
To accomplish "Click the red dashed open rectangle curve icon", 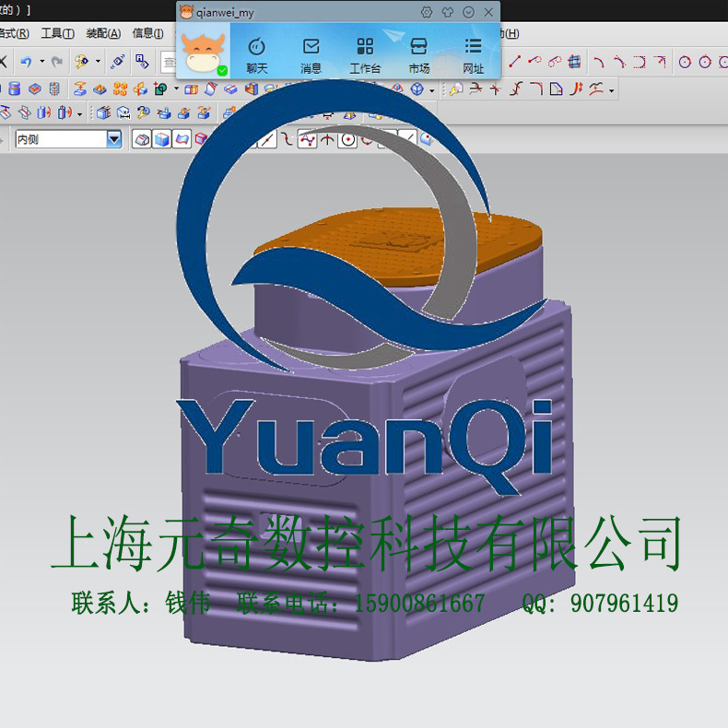I will [640, 62].
